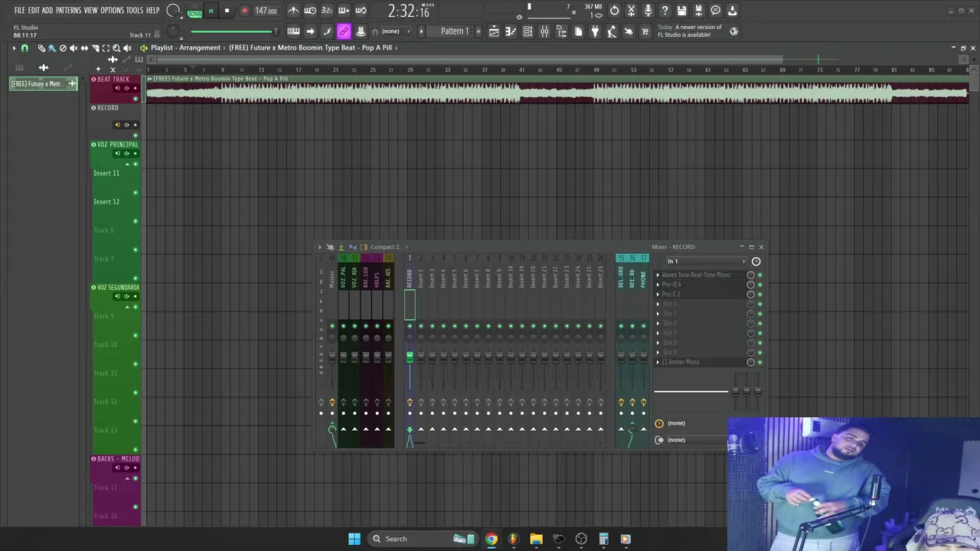
Task: Mute the Insert 12 playlist track
Action: coord(136,221)
